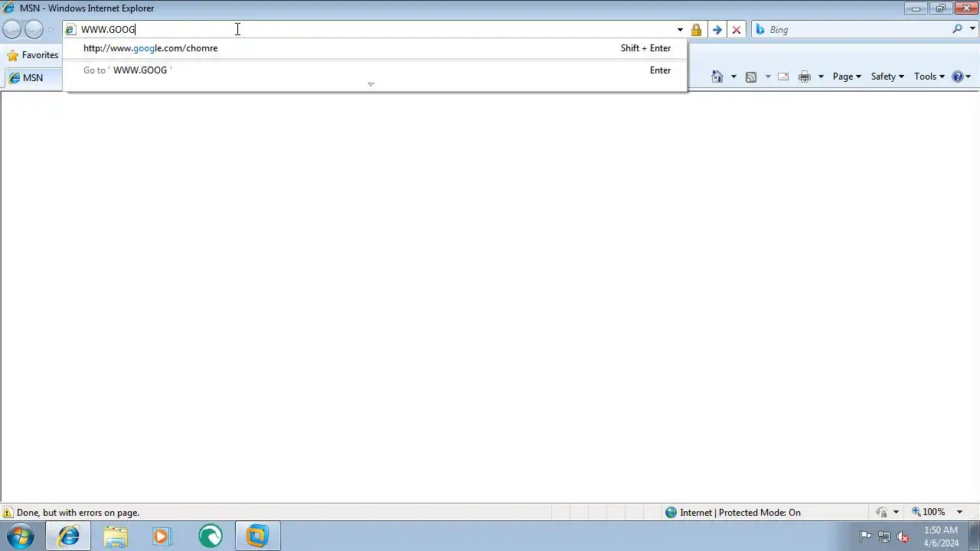Image resolution: width=980 pixels, height=551 pixels.
Task: Click the page errors warning icon in status bar
Action: (x=8, y=513)
